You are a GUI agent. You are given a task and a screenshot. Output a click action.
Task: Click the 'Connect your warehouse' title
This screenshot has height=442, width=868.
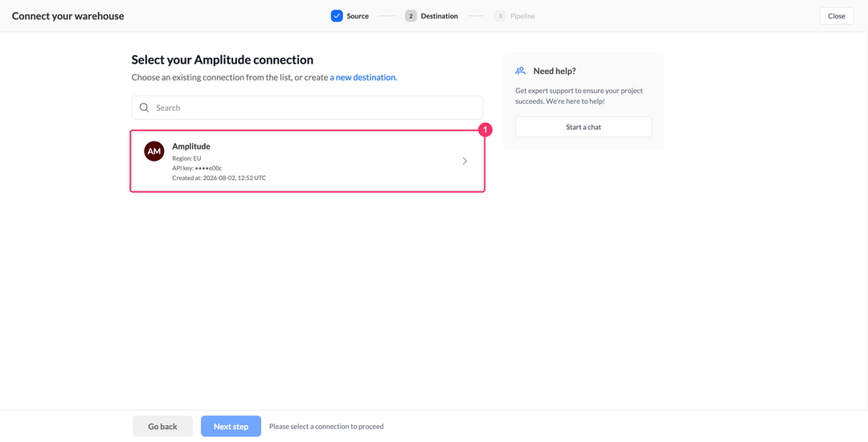point(68,16)
